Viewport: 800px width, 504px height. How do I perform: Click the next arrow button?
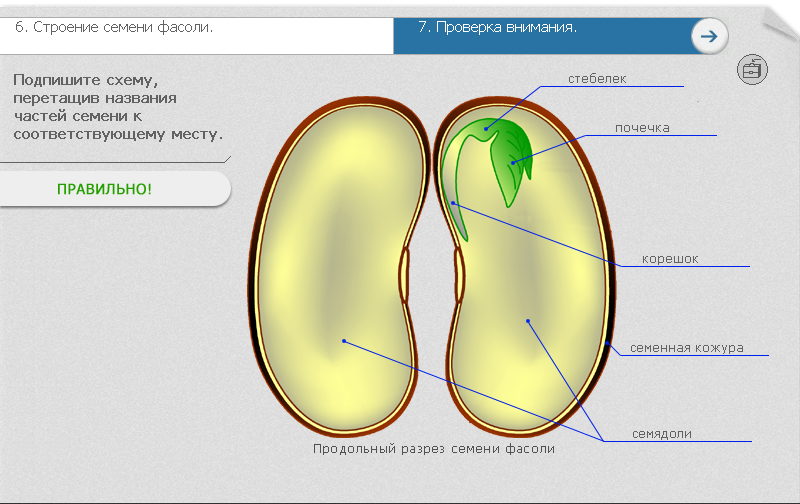tap(709, 36)
